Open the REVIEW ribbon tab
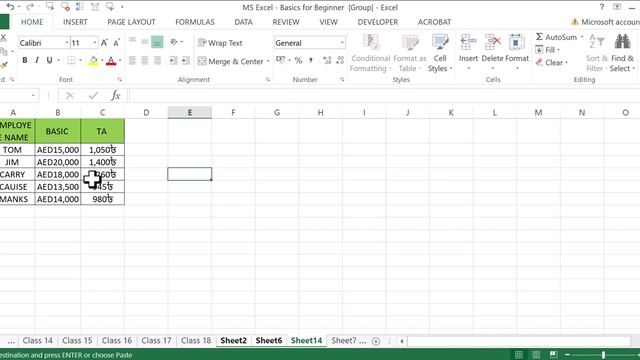640x360 pixels. 286,22
